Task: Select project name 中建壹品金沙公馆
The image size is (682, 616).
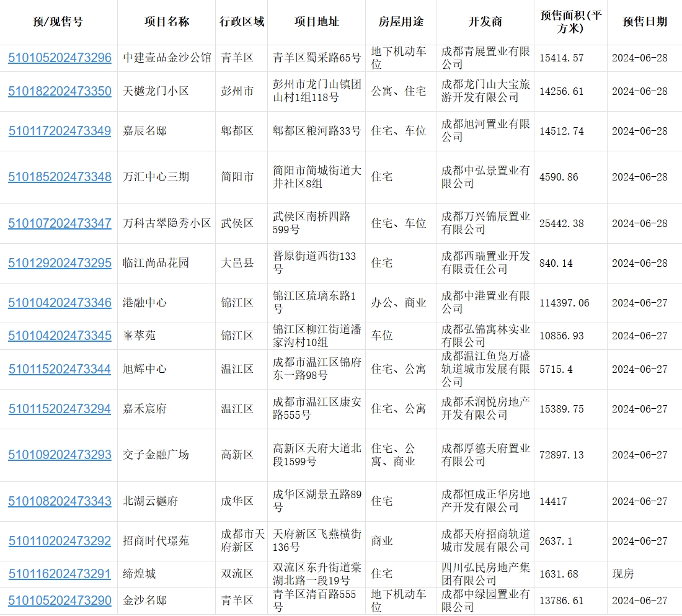Action: (167, 58)
